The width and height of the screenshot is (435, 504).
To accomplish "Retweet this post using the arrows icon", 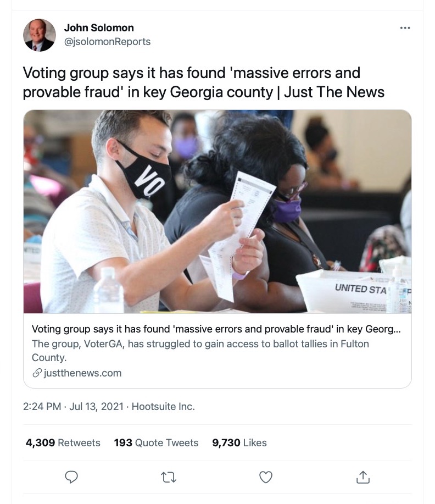I will tap(169, 478).
